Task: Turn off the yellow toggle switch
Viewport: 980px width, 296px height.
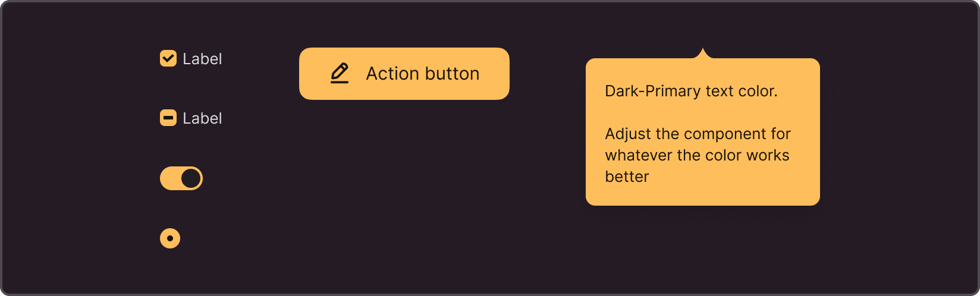Action: (x=181, y=178)
